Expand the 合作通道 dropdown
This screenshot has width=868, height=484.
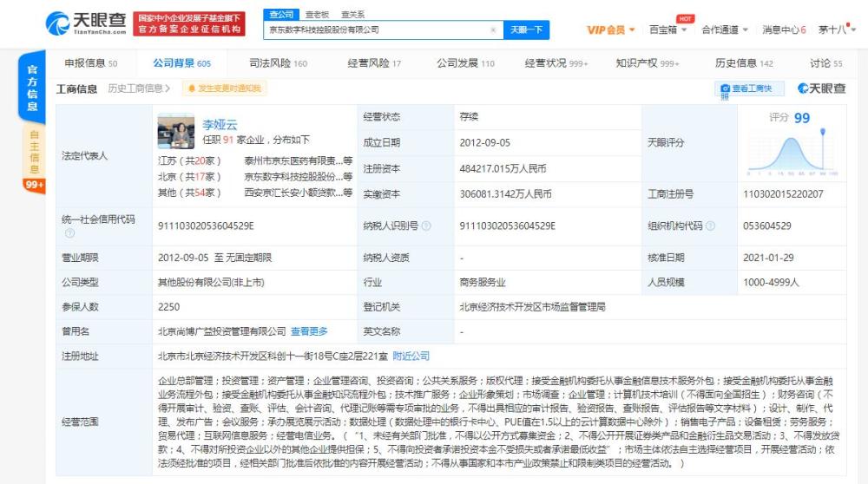[x=725, y=29]
